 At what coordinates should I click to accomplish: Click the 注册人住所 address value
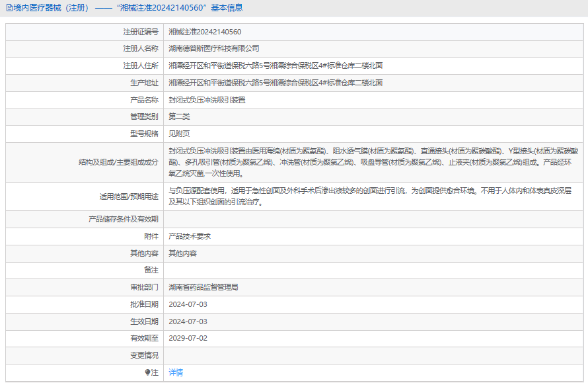coord(276,65)
